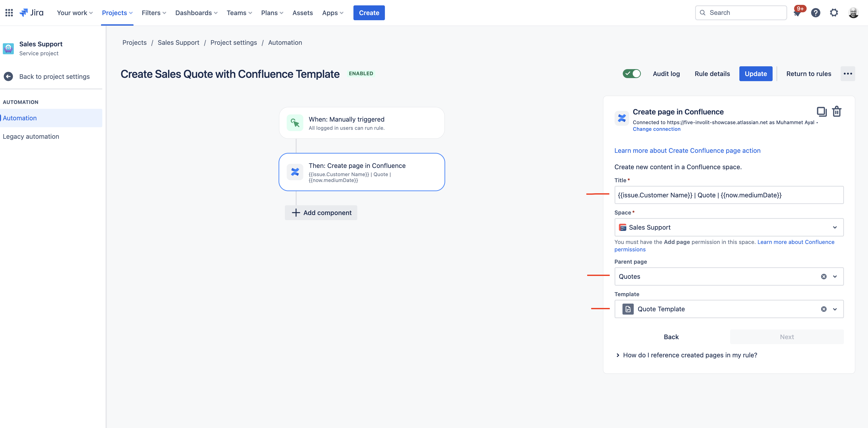
Task: Click the Sales Support project avatar icon
Action: pyautogui.click(x=8, y=49)
